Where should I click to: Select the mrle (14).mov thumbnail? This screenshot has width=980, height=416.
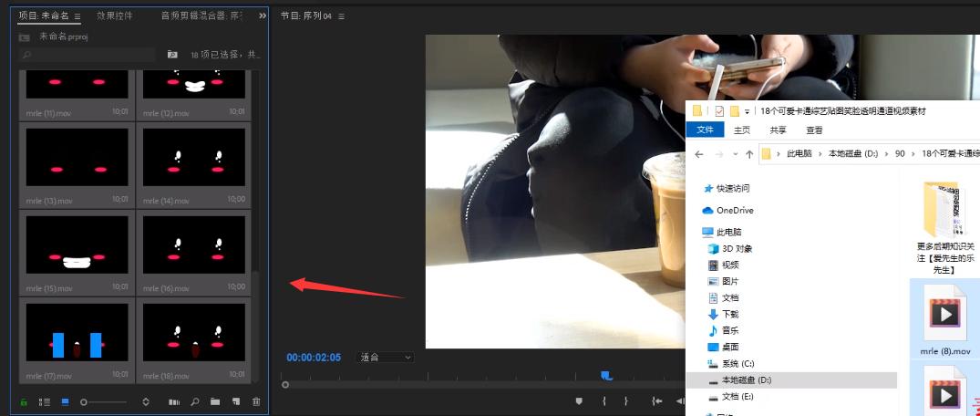tap(194, 157)
